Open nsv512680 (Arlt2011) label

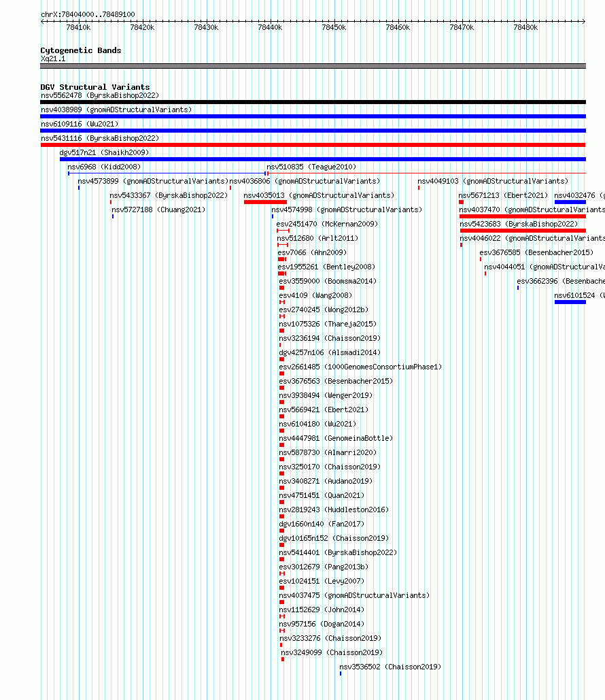(x=317, y=238)
